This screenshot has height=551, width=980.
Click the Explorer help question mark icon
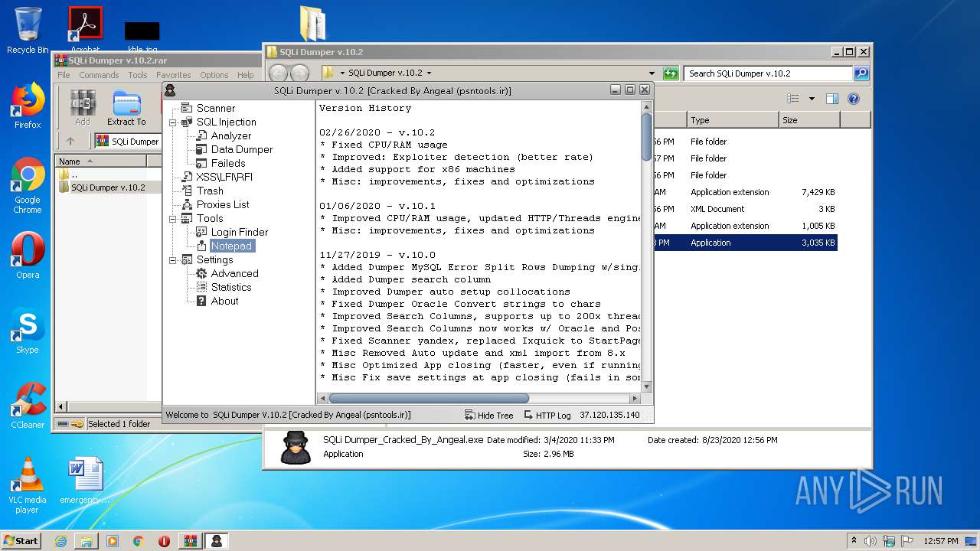point(854,99)
